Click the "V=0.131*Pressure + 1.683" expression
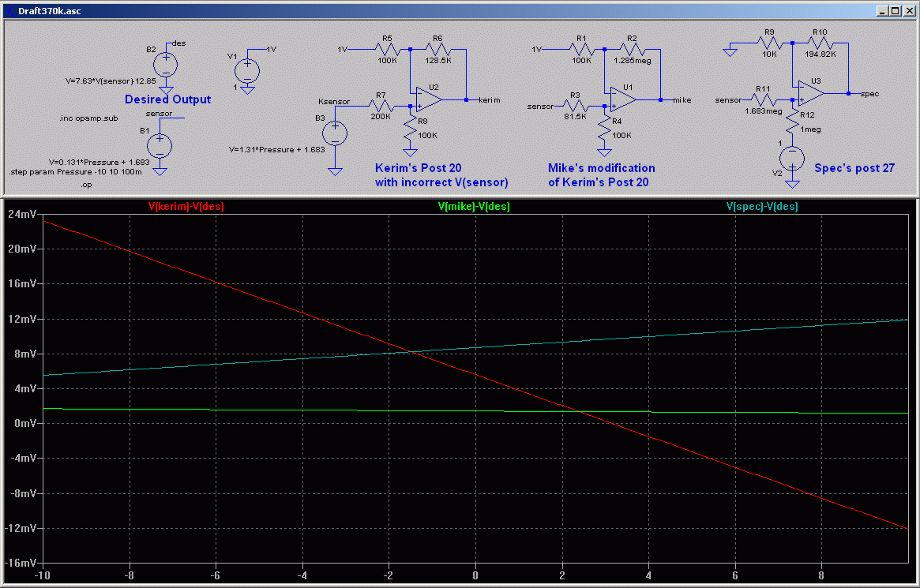This screenshot has height=588, width=920. point(100,163)
